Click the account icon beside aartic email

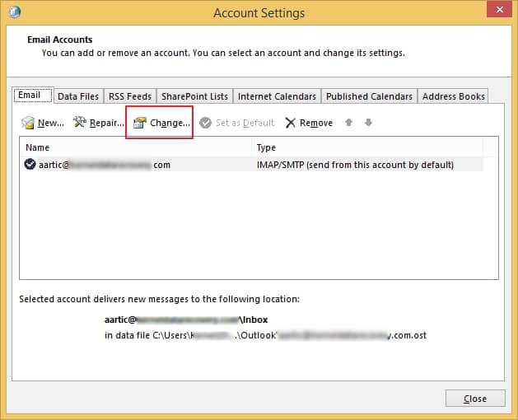coord(30,164)
